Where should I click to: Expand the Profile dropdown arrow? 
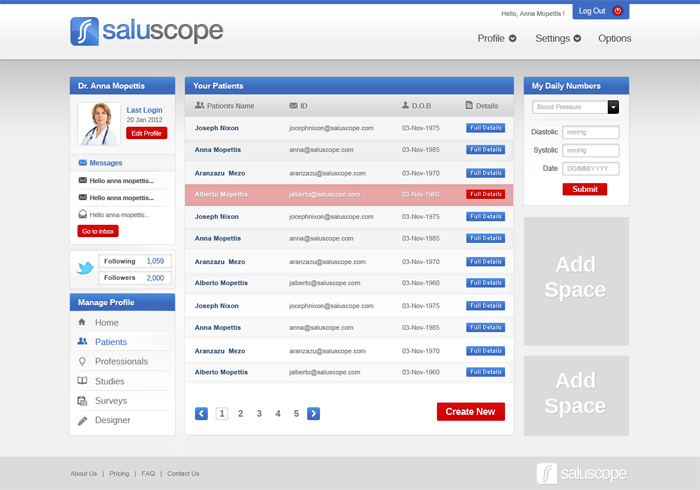(512, 38)
